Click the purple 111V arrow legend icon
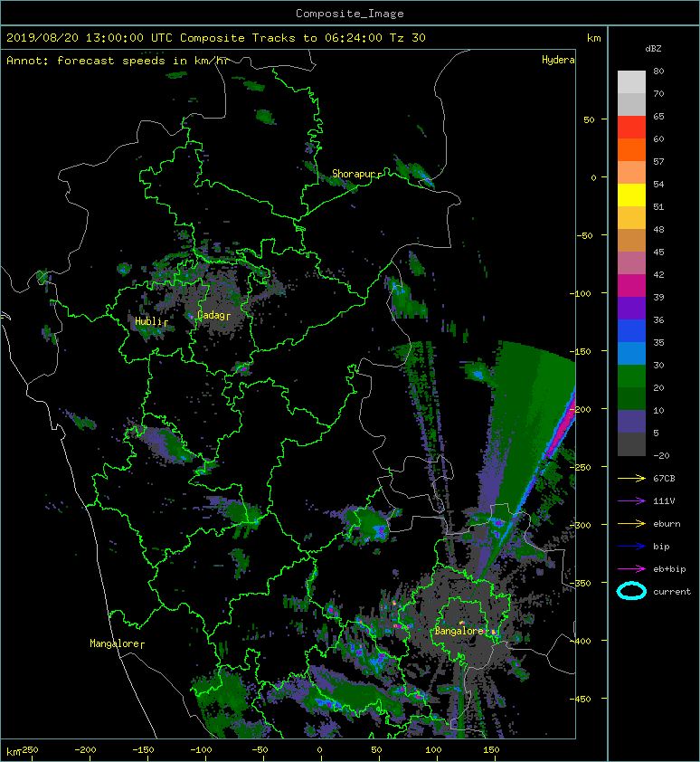The height and width of the screenshot is (762, 700). coord(631,500)
